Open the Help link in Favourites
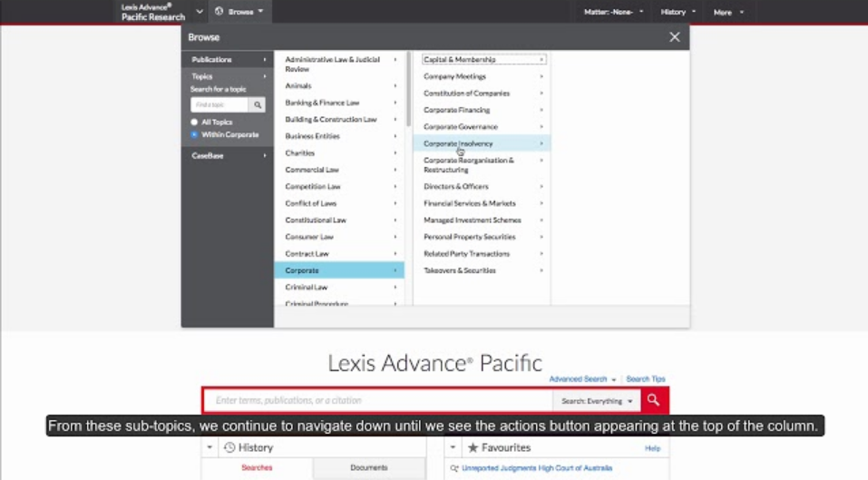 pyautogui.click(x=653, y=448)
